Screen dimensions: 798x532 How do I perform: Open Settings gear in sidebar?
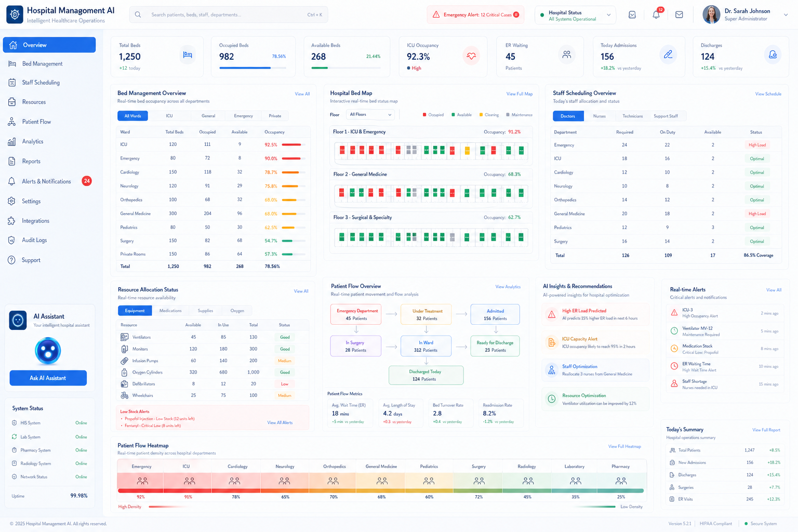[x=12, y=201]
